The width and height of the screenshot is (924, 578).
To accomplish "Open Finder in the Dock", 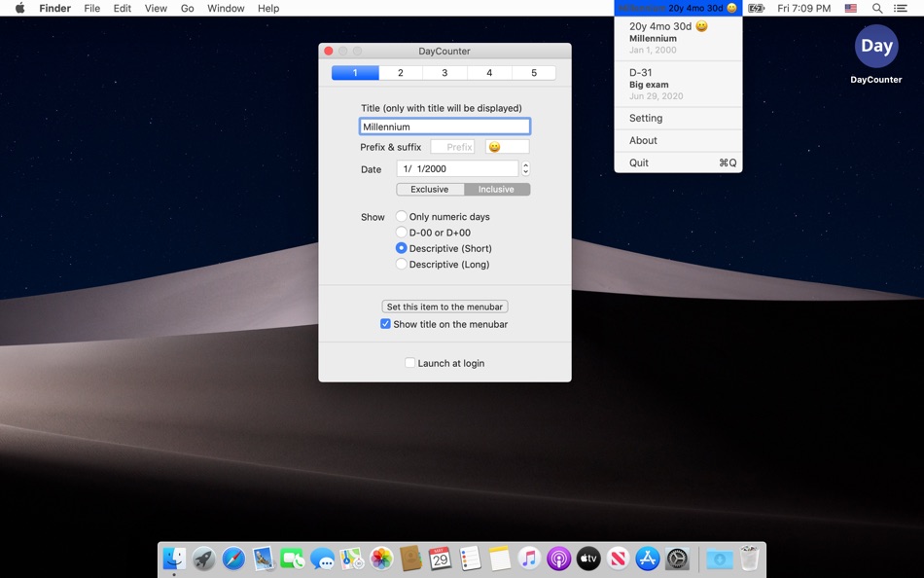I will click(x=174, y=558).
